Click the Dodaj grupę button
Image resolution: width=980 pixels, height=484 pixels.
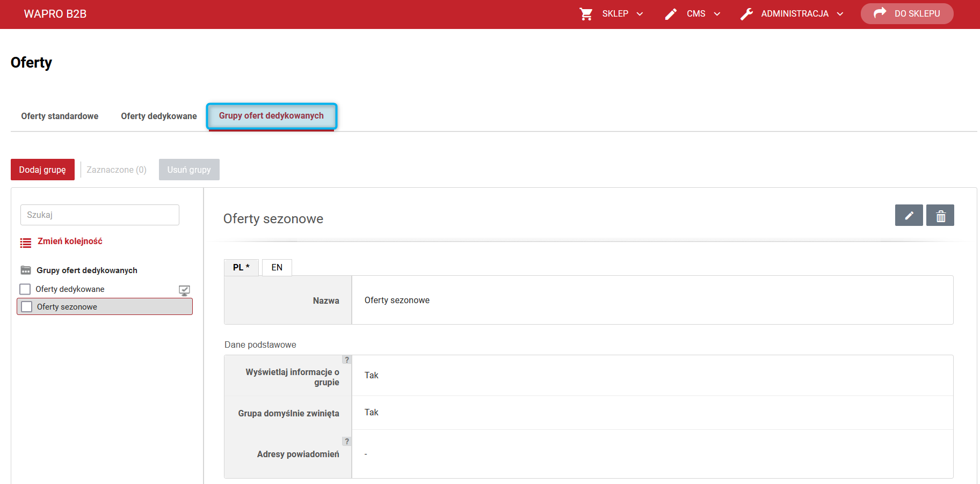42,170
